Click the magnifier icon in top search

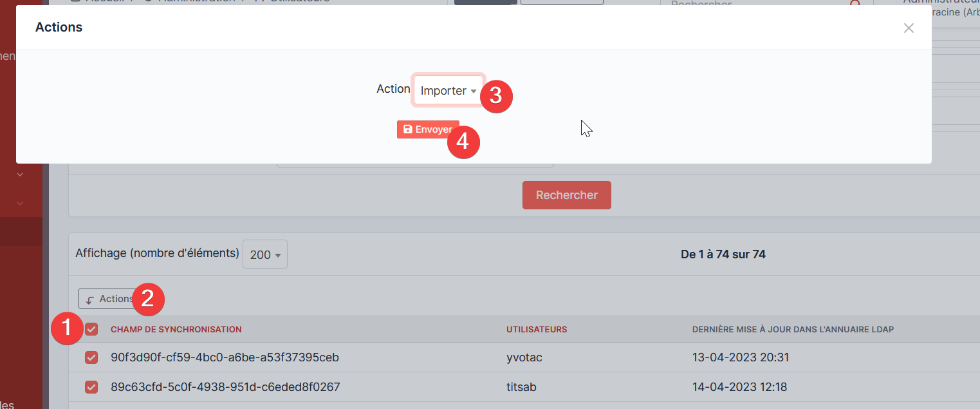pyautogui.click(x=855, y=5)
